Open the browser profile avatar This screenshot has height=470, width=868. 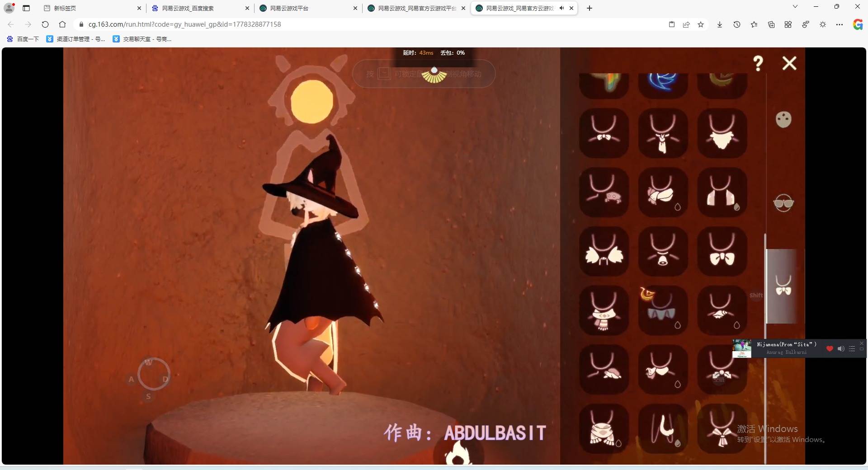coord(9,8)
